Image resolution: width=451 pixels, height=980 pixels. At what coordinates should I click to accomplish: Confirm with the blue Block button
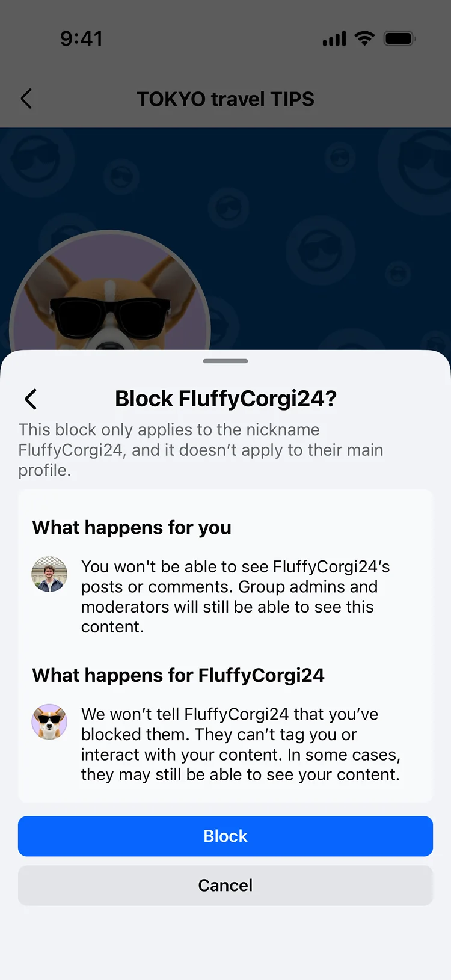226,836
